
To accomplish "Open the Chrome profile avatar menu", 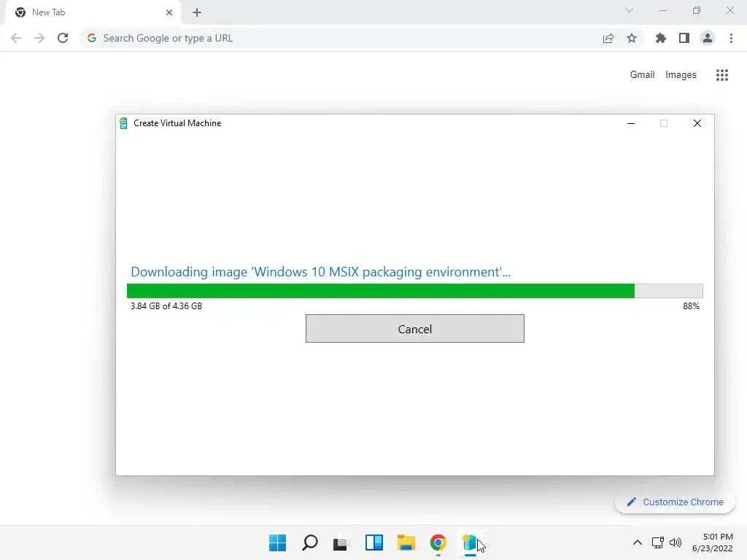I will 708,38.
